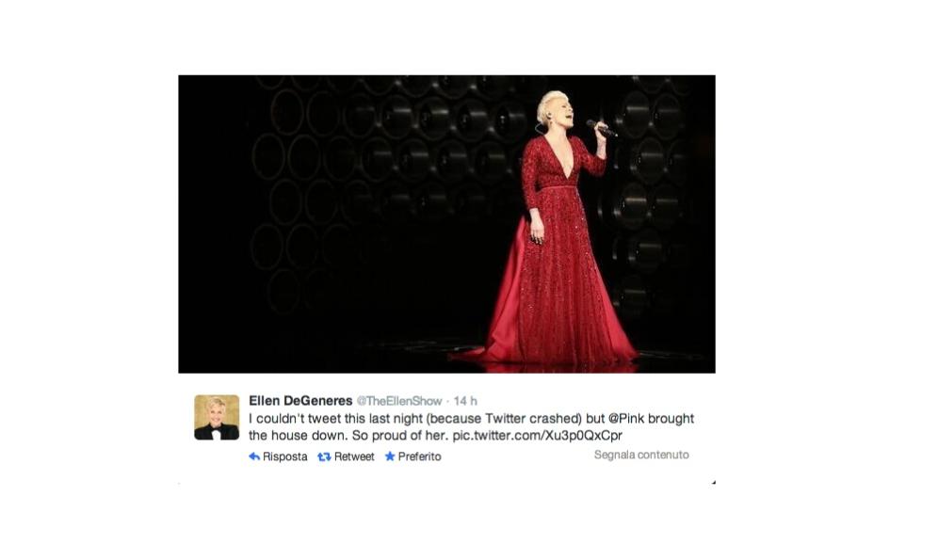Click the microphone in the photo

601,128
